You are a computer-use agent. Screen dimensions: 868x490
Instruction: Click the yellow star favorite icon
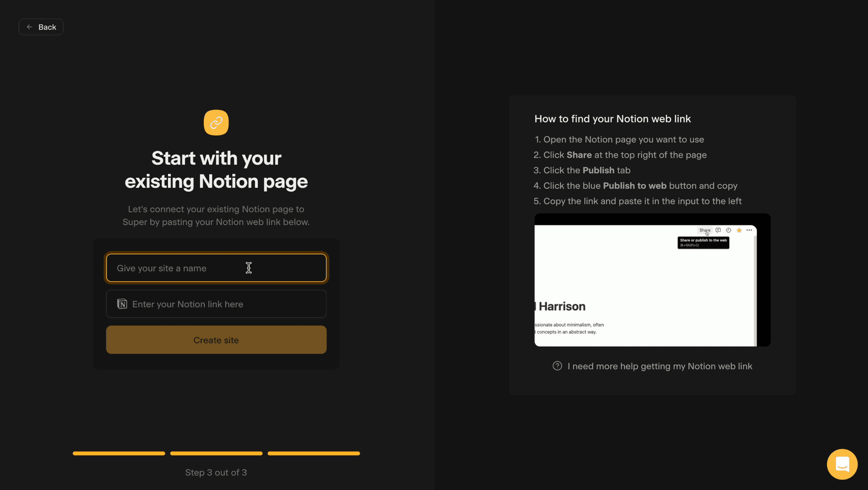click(x=739, y=230)
